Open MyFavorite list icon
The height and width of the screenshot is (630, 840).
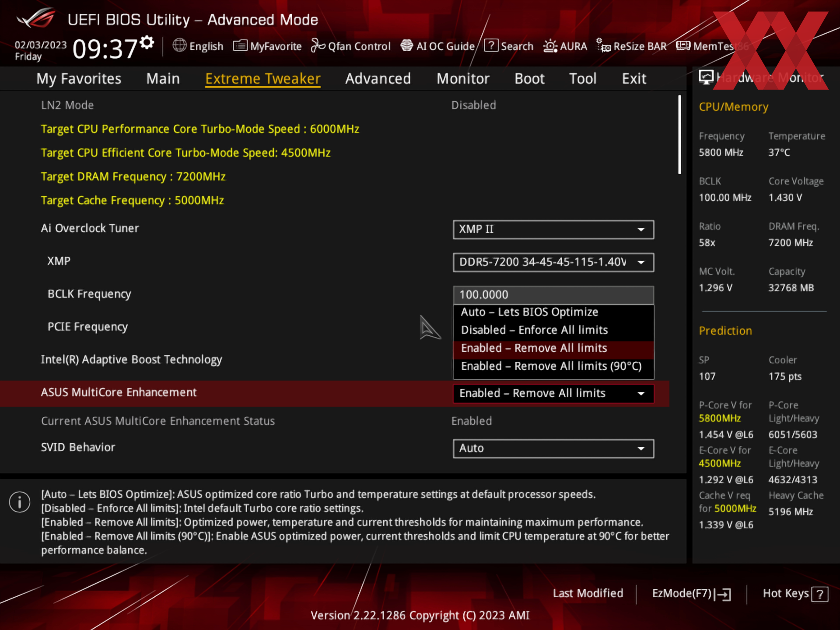coord(240,45)
